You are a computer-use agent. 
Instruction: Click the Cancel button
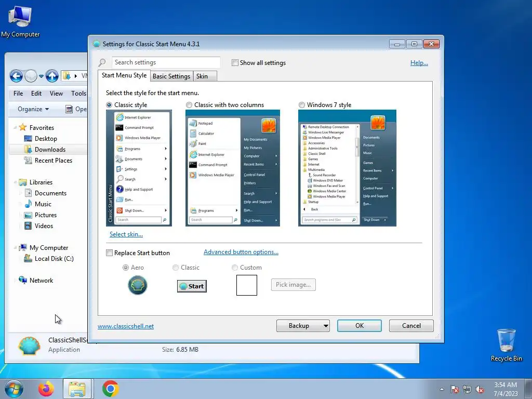pos(411,326)
